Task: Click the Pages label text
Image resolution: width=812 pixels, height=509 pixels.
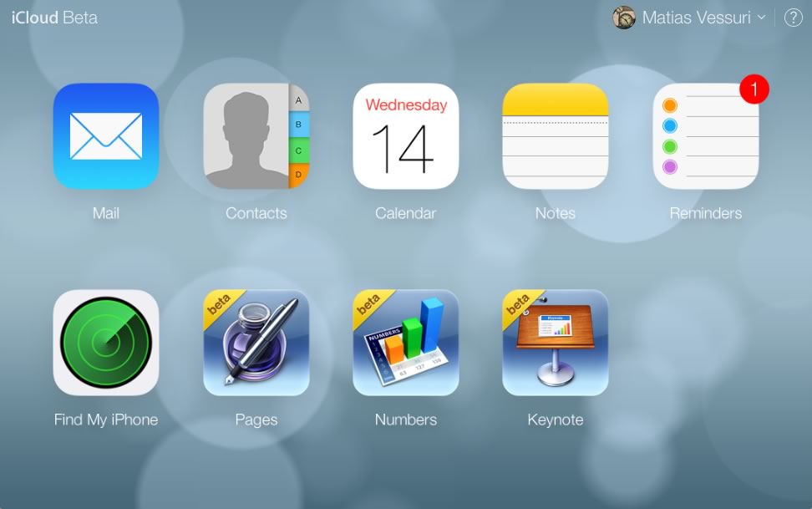Action: (x=256, y=420)
